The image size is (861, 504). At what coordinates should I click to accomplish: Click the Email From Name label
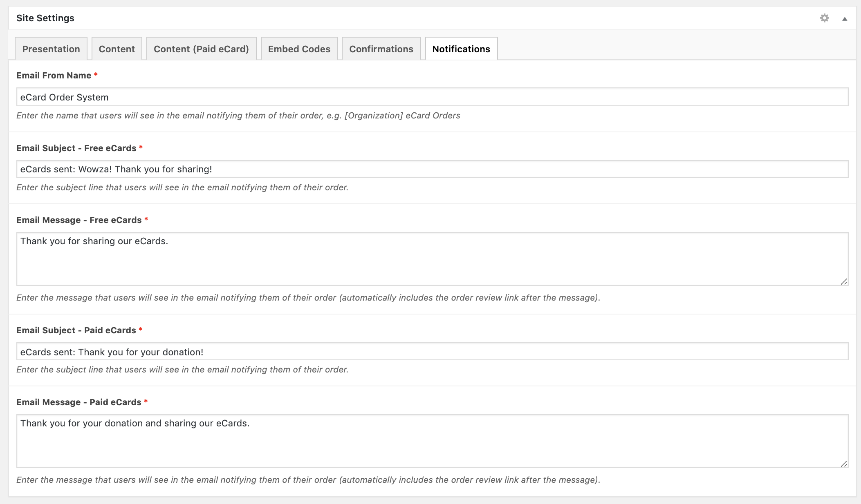click(x=54, y=76)
